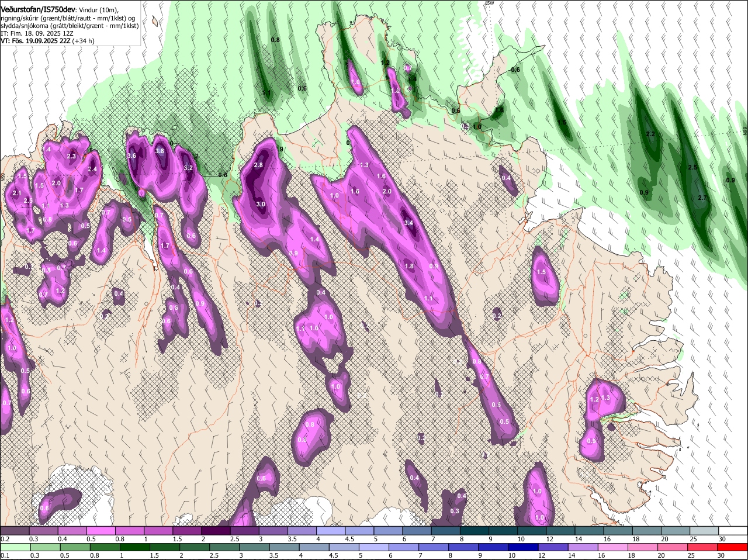This screenshot has height=560, width=748.
Task: Click upper legend swatch between 12 and 14
Action: pyautogui.click(x=560, y=530)
